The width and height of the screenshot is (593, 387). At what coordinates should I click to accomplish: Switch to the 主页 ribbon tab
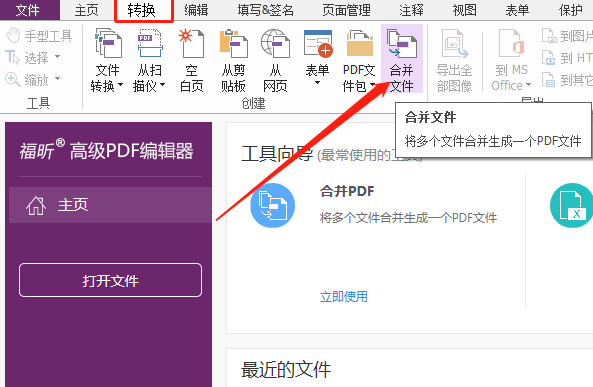tap(87, 10)
